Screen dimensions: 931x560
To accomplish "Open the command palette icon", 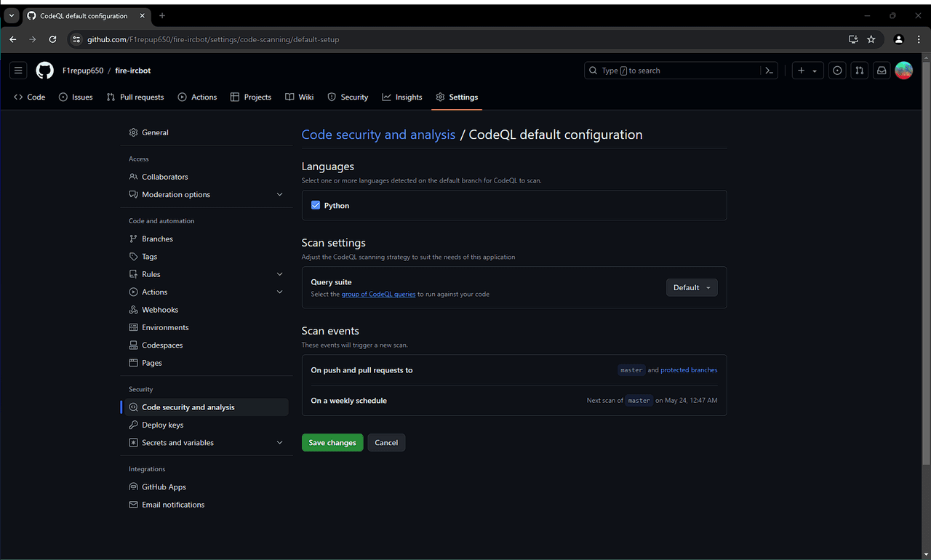I will [769, 71].
